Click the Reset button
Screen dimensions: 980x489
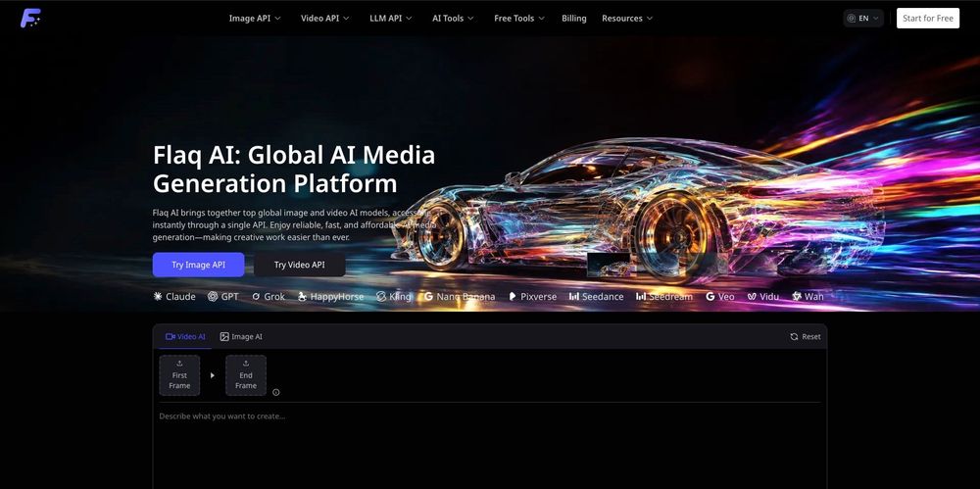tap(805, 336)
